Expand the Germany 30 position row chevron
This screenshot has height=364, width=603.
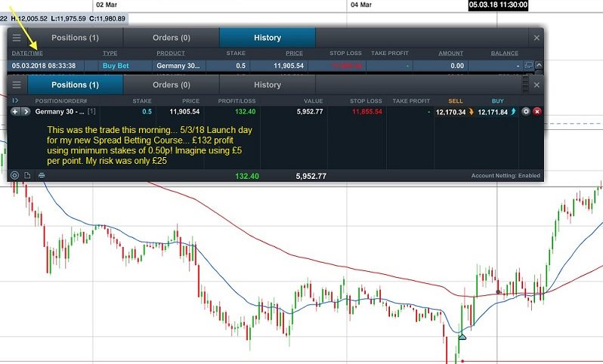pos(26,112)
